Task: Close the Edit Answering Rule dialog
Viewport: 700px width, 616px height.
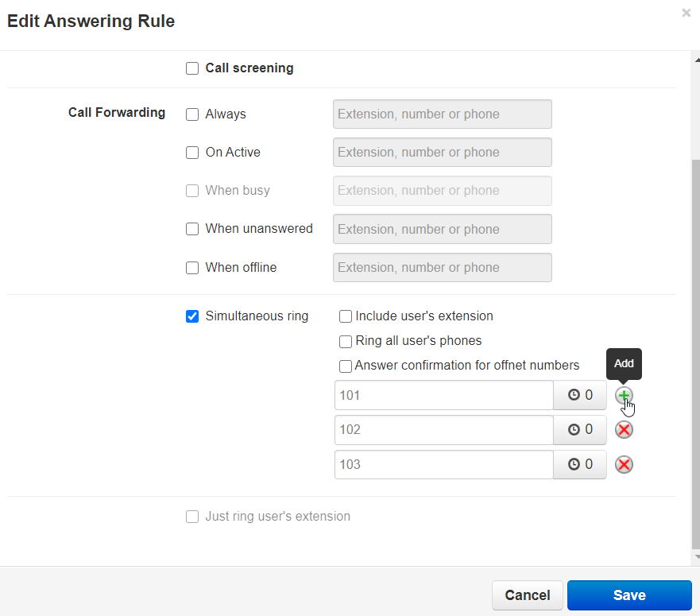Action: pos(686,14)
